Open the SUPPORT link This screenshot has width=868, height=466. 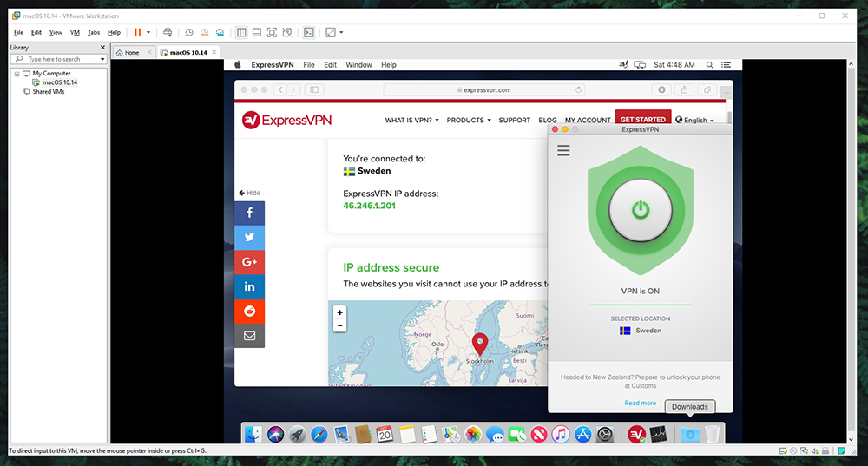point(514,120)
